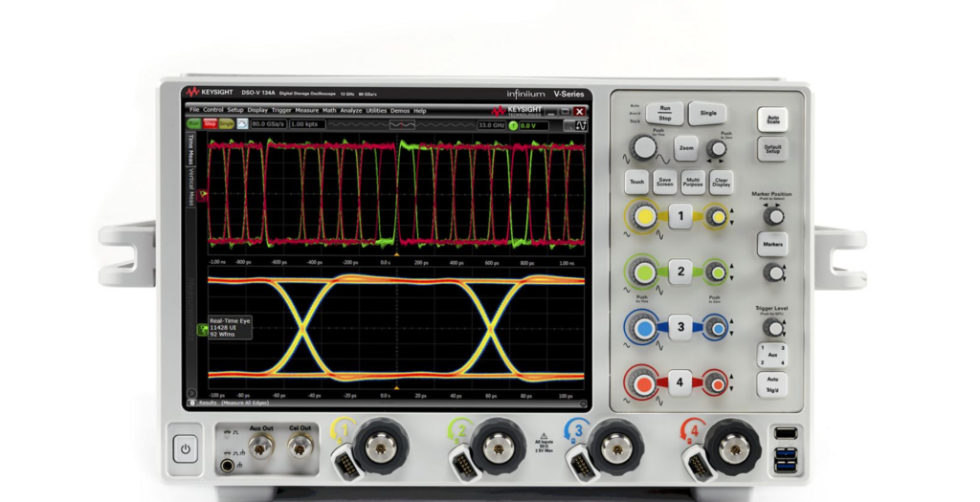Click the autoscale waveform icon in toolbar
Viewport: 980px width, 502px height.
(243, 123)
